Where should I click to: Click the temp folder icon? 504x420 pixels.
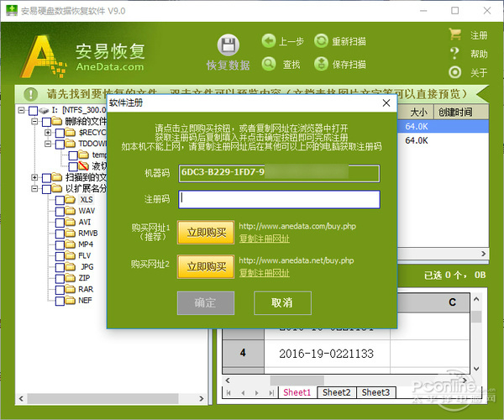[83, 155]
